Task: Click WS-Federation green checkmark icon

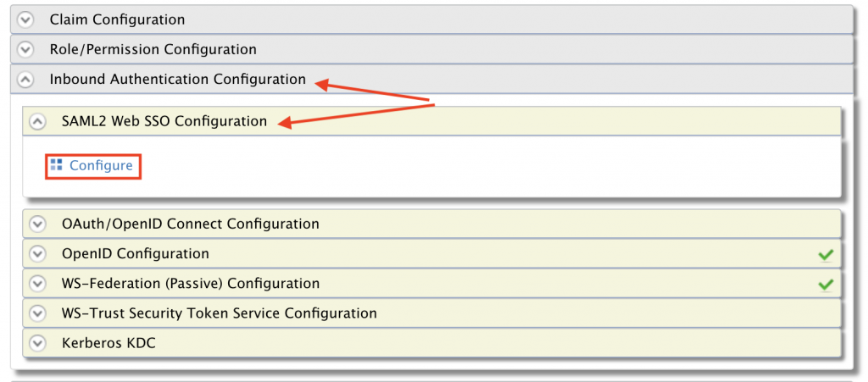Action: pyautogui.click(x=825, y=285)
